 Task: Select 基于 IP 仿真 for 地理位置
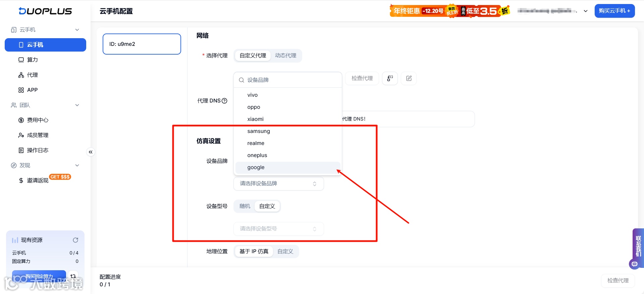coord(254,251)
